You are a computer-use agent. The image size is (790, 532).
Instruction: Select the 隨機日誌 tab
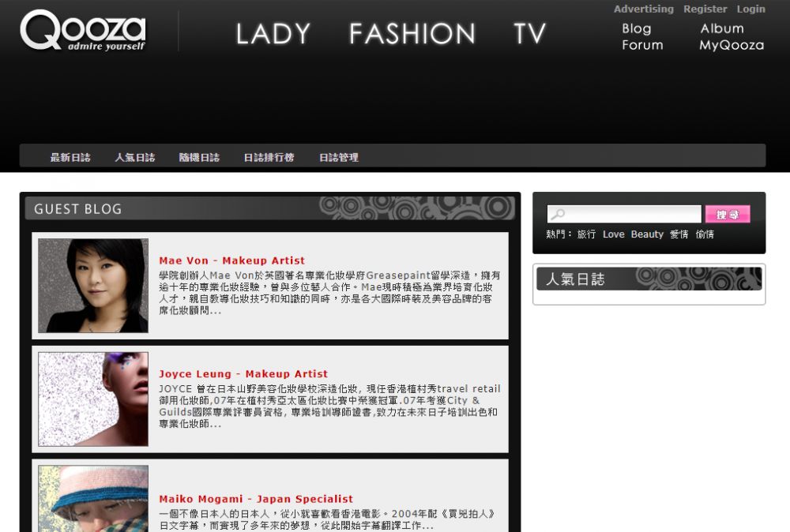[199, 158]
